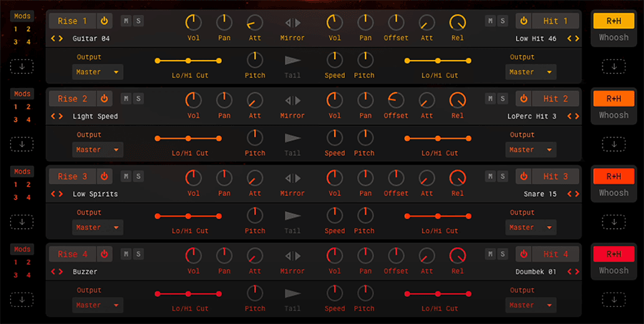Click the Rise 2 Mirror icon
This screenshot has height=324, width=644.
point(293,101)
